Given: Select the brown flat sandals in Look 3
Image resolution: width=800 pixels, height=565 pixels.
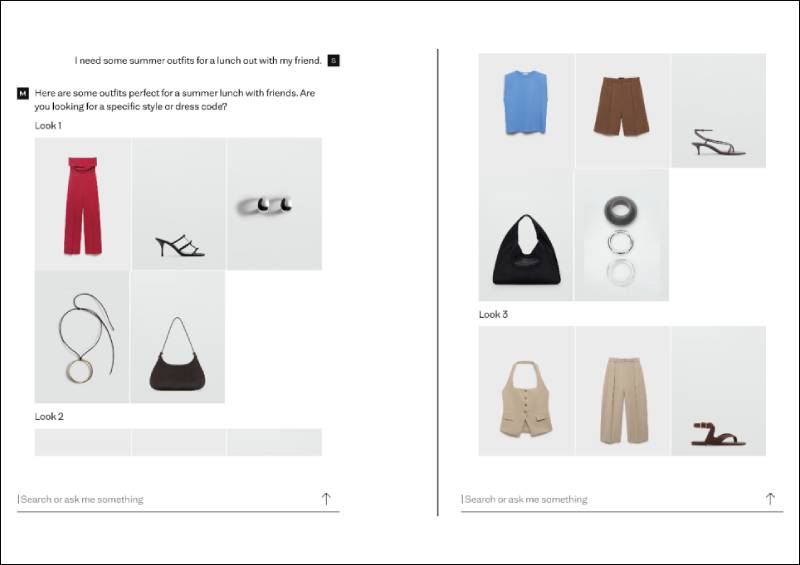Looking at the screenshot, I should [718, 391].
